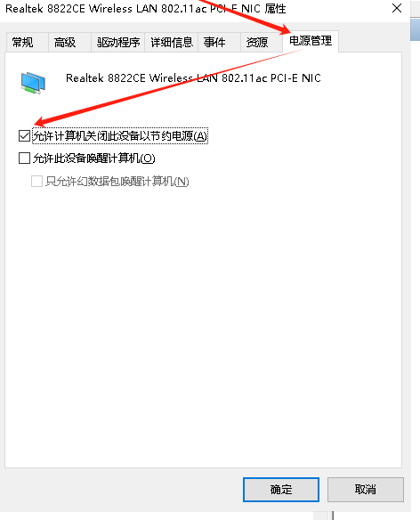Image resolution: width=420 pixels, height=520 pixels.
Task: Click the 电源管理 tab
Action: pyautogui.click(x=311, y=41)
